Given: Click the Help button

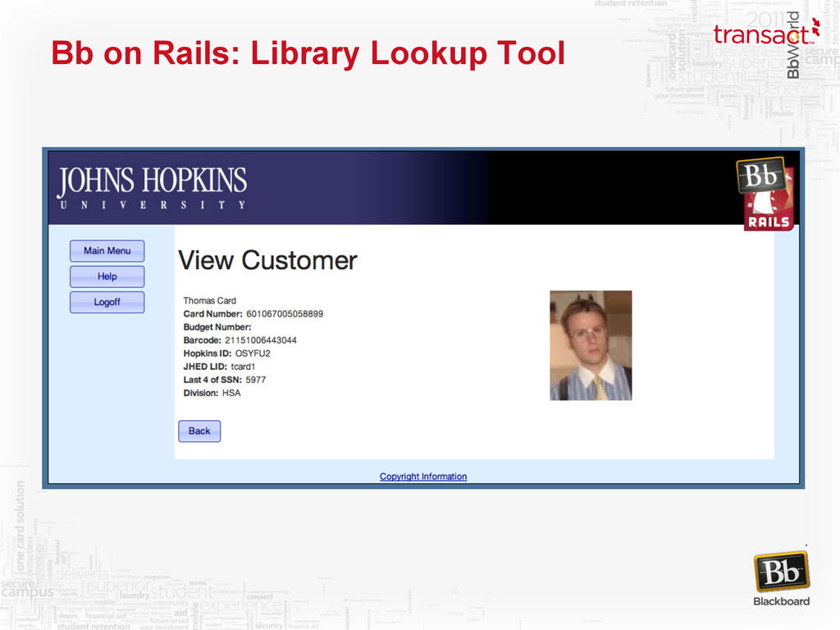Looking at the screenshot, I should pyautogui.click(x=107, y=276).
